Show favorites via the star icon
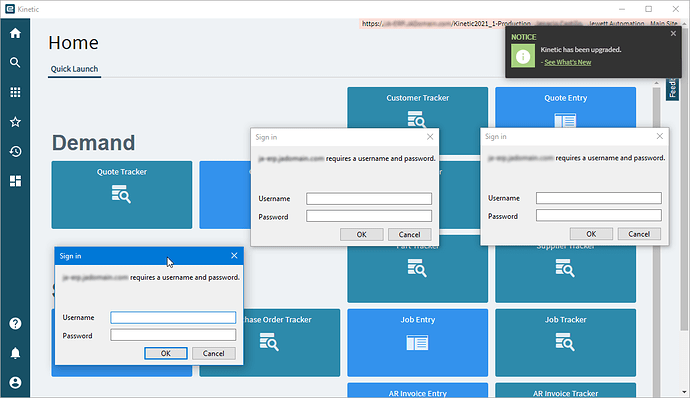Viewport: 690px width, 398px height. (15, 122)
